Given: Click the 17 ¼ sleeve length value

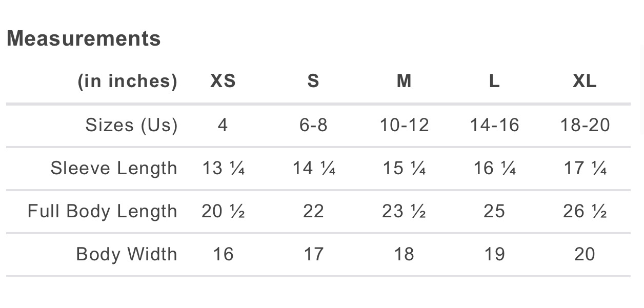Looking at the screenshot, I should (585, 168).
